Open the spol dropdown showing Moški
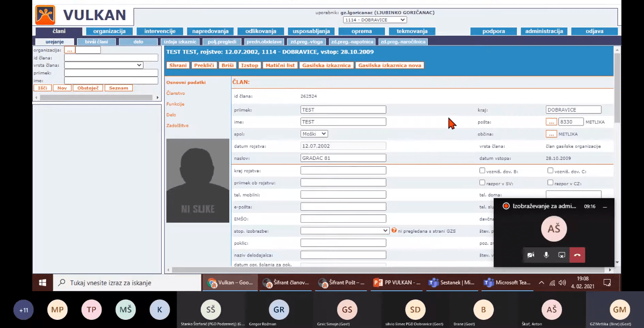 (314, 134)
